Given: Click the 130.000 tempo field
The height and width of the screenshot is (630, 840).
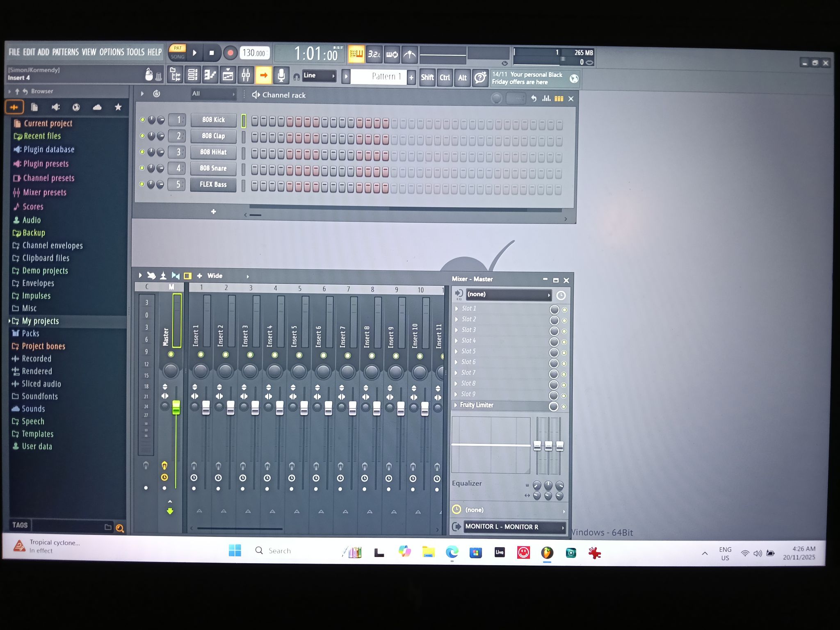Looking at the screenshot, I should pyautogui.click(x=254, y=53).
